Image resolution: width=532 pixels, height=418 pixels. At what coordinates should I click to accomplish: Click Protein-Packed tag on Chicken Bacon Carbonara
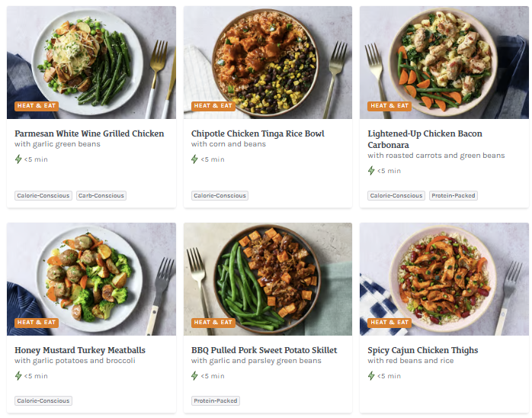click(x=453, y=196)
